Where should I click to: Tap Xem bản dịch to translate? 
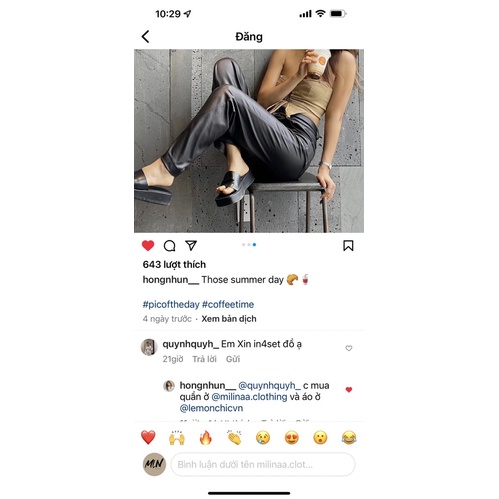pyautogui.click(x=229, y=319)
